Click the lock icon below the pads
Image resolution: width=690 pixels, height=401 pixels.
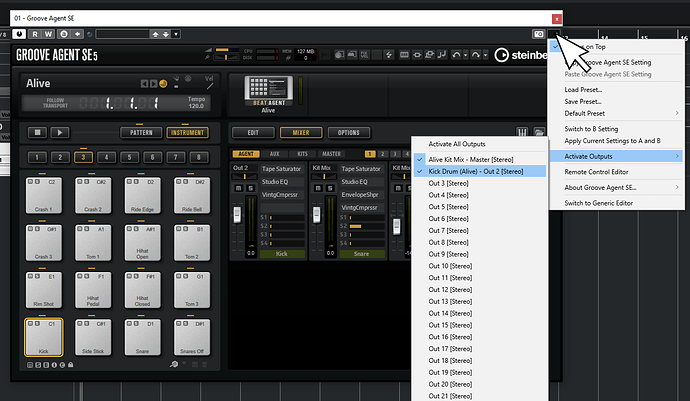point(70,365)
